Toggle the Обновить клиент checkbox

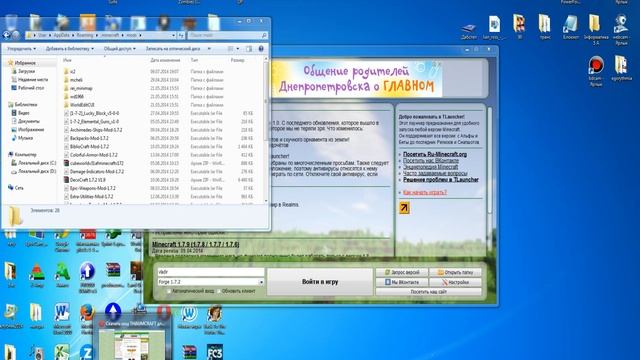(x=219, y=291)
